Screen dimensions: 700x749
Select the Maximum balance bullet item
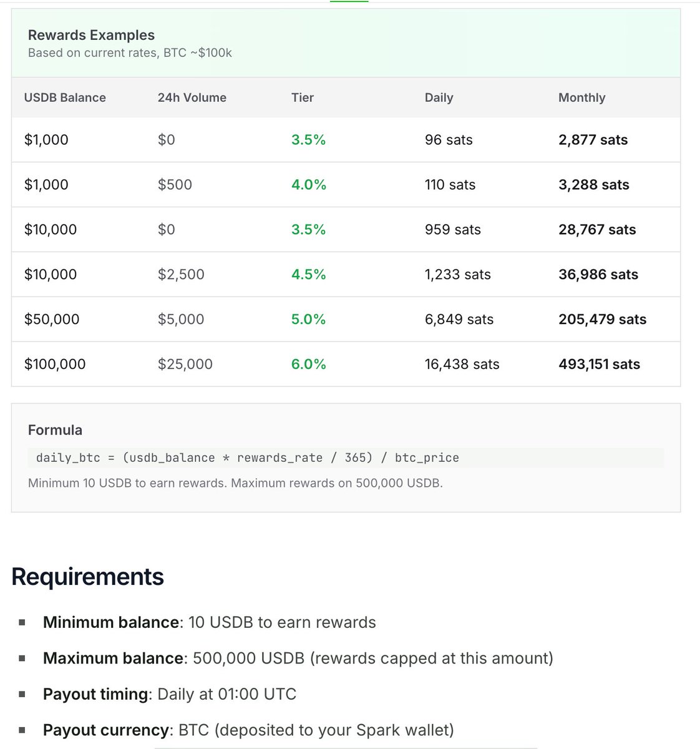pyautogui.click(x=298, y=658)
